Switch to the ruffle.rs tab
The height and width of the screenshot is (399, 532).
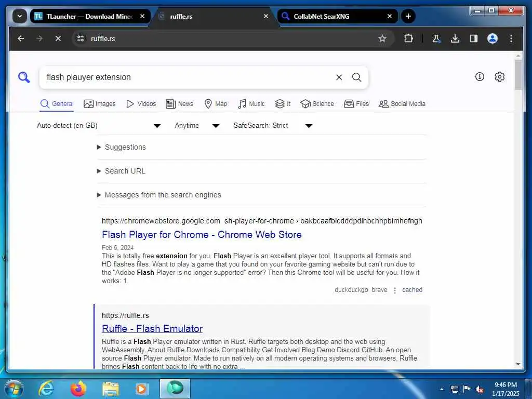pyautogui.click(x=214, y=16)
